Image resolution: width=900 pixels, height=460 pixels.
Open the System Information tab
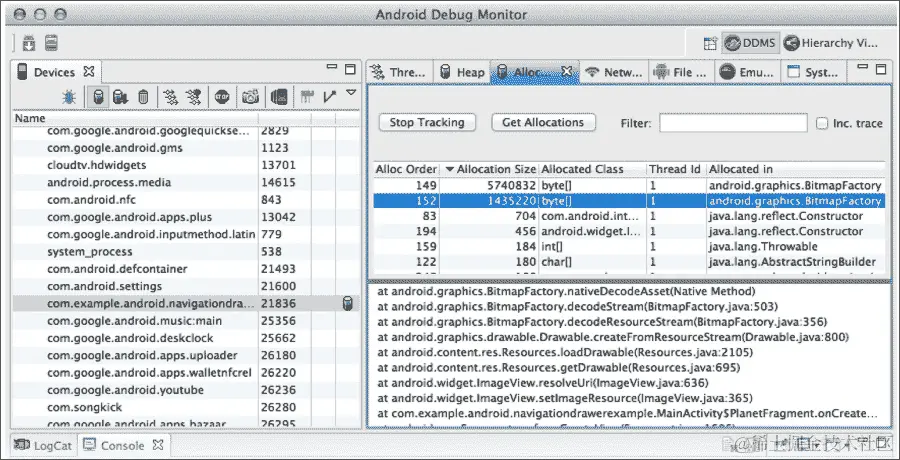pyautogui.click(x=813, y=72)
